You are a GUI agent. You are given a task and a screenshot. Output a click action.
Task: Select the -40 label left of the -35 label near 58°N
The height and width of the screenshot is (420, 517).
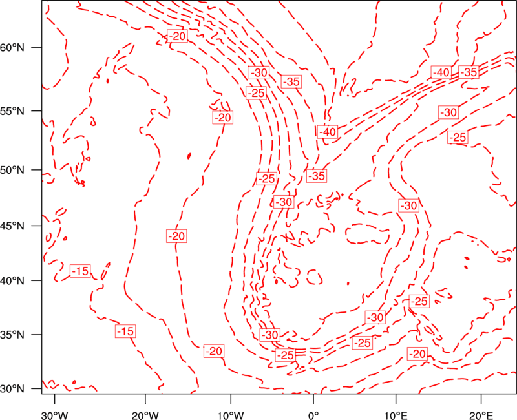pos(441,72)
